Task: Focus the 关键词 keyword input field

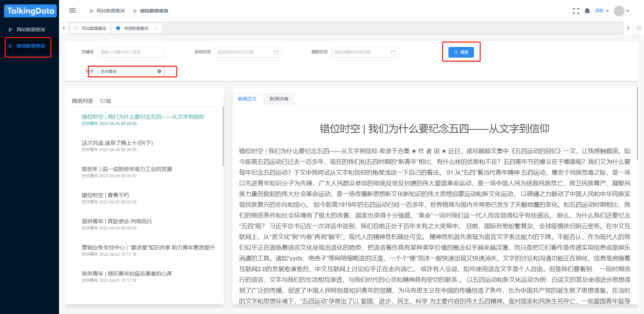Action: [x=131, y=52]
